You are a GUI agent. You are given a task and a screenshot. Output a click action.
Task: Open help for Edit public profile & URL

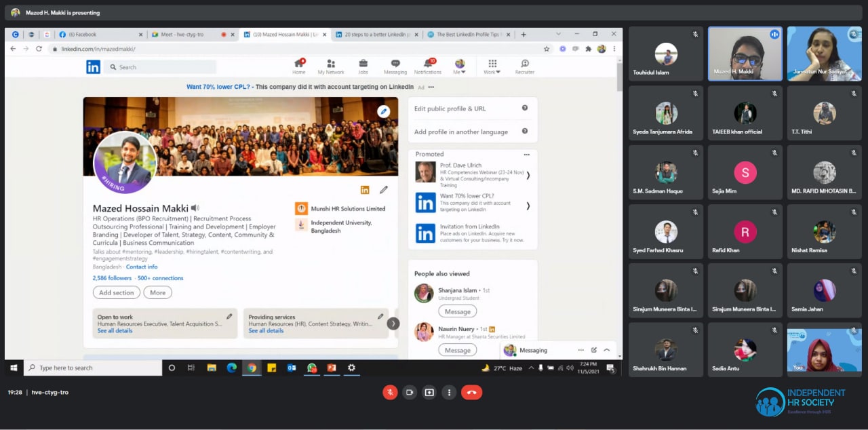(x=525, y=109)
